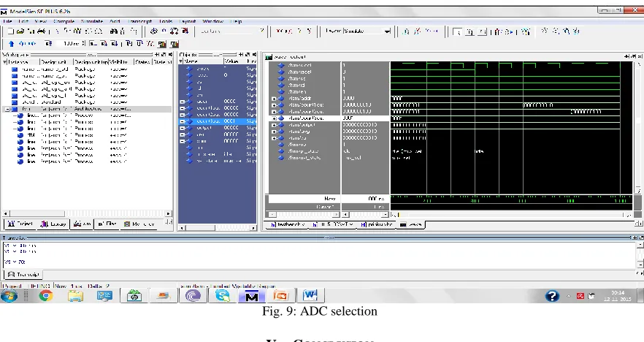Click the Zoom In wave icon

click(545, 31)
